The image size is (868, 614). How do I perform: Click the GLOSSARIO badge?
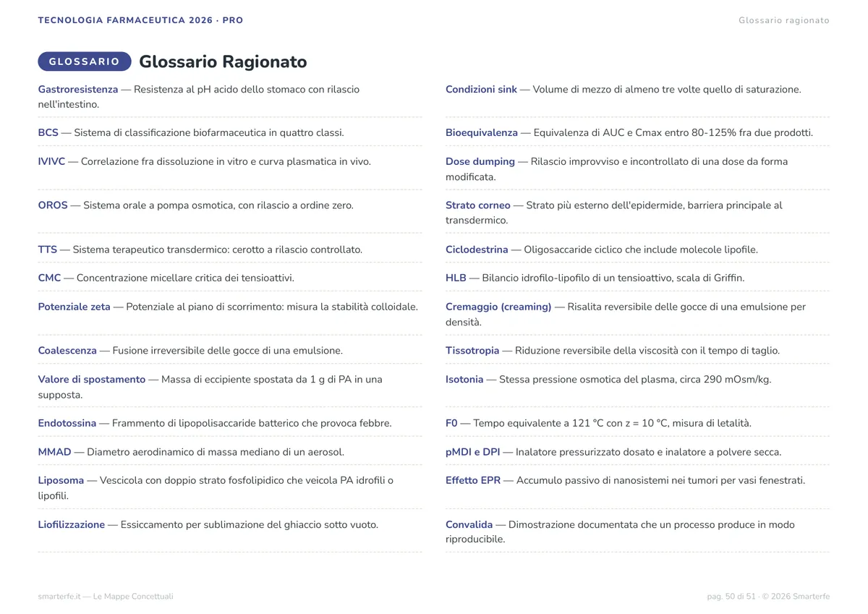(85, 61)
